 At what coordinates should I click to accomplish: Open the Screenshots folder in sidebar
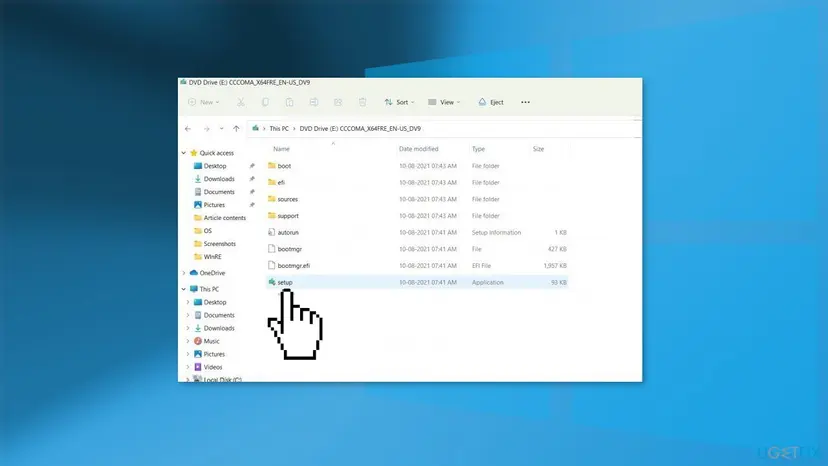coord(219,244)
